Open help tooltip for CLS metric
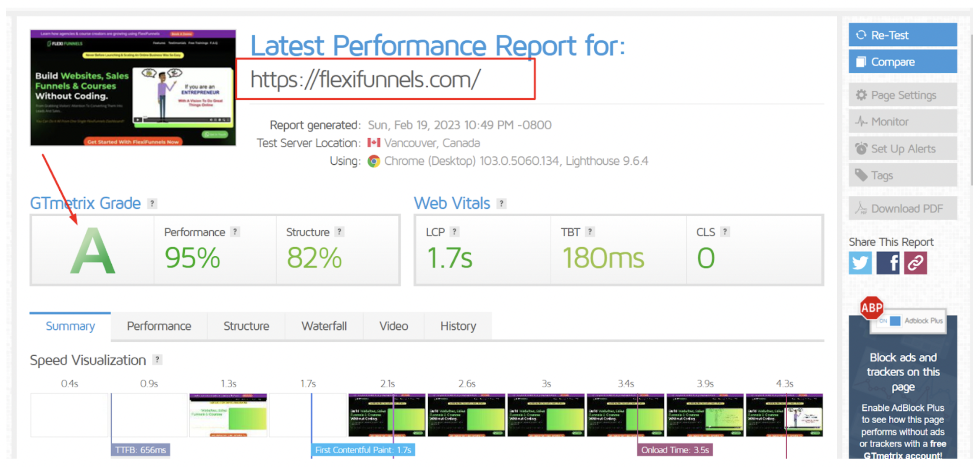This screenshot has height=467, width=980. [x=724, y=232]
